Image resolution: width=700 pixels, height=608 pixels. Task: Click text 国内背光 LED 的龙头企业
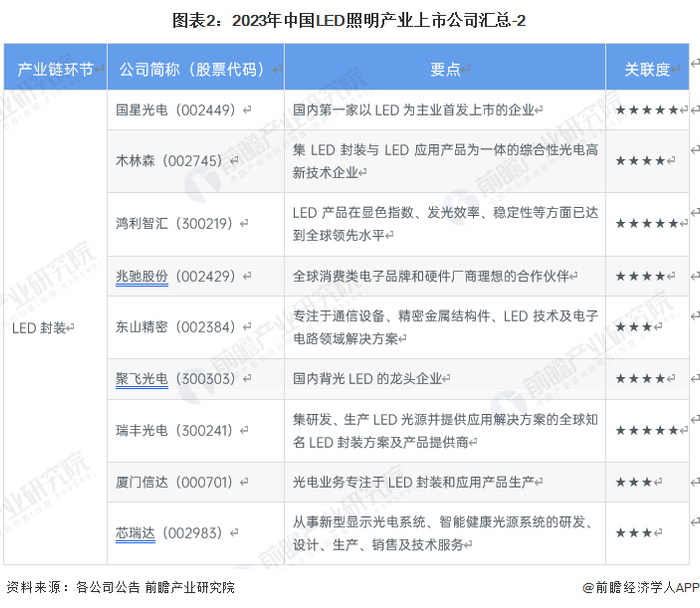pos(367,379)
